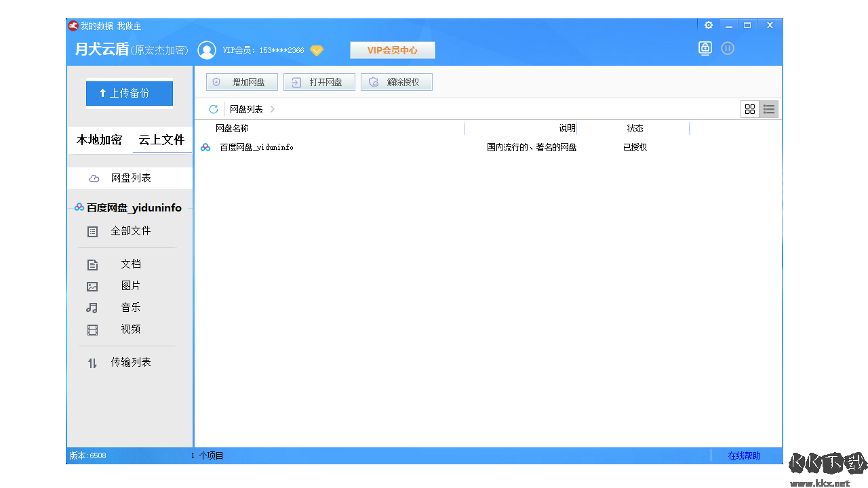Open the 全部文件 tree entry
Image resolution: width=868 pixels, height=488 pixels.
point(129,230)
